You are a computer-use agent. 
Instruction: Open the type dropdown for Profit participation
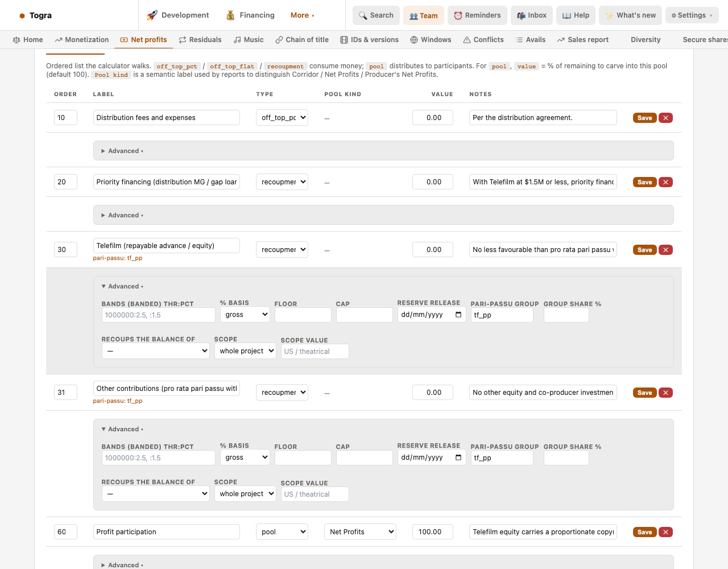click(x=282, y=532)
